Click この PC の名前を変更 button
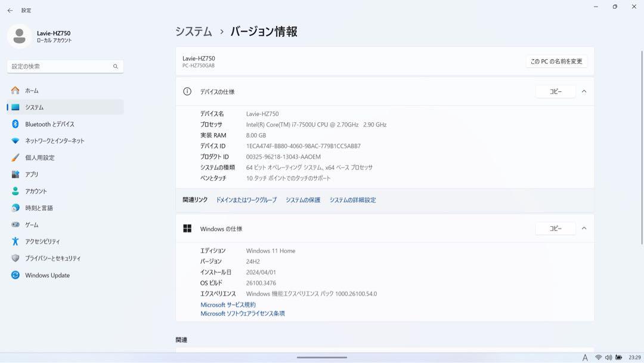 tap(556, 61)
